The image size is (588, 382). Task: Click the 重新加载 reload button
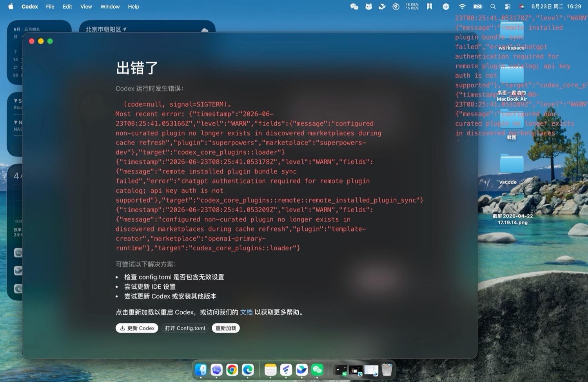[x=226, y=328]
